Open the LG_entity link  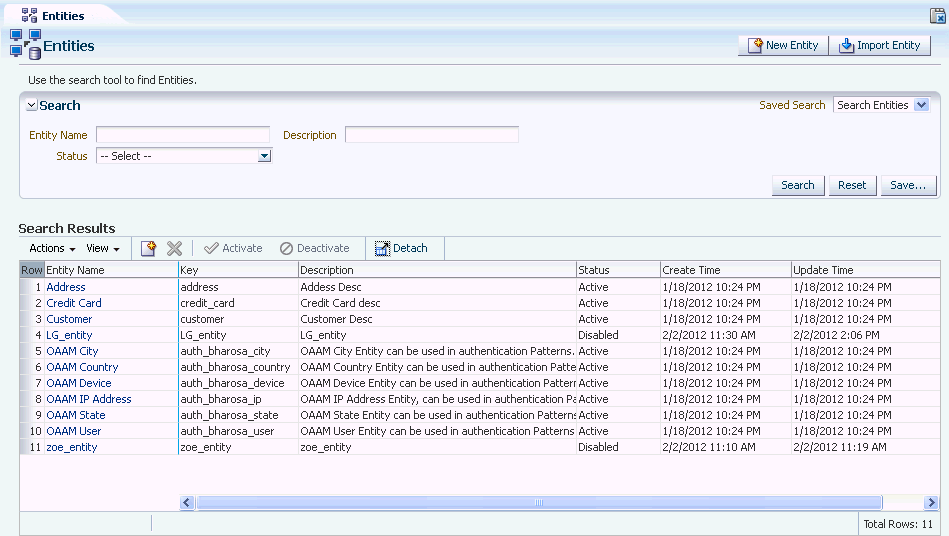(69, 335)
